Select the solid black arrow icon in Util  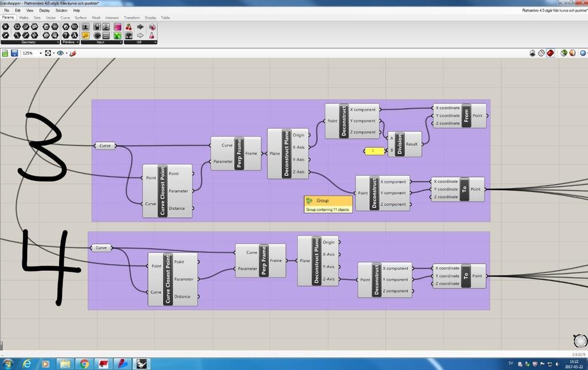[x=140, y=26]
